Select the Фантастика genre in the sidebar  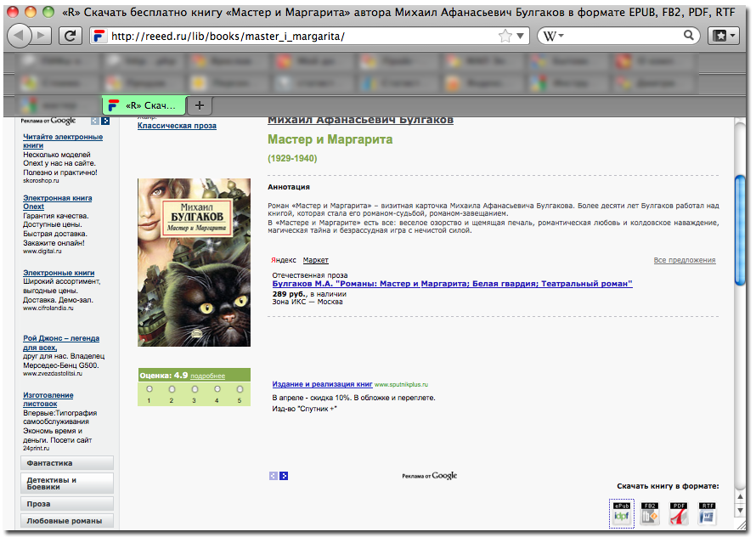coord(67,463)
